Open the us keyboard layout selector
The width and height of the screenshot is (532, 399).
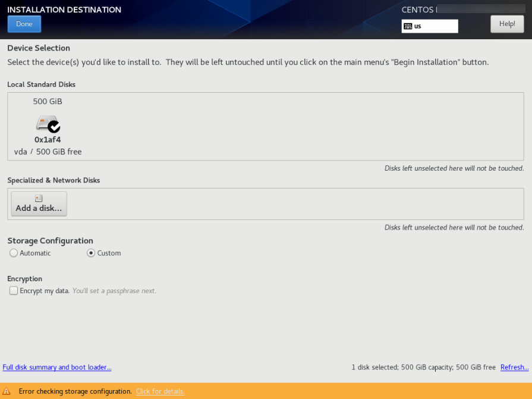[430, 26]
